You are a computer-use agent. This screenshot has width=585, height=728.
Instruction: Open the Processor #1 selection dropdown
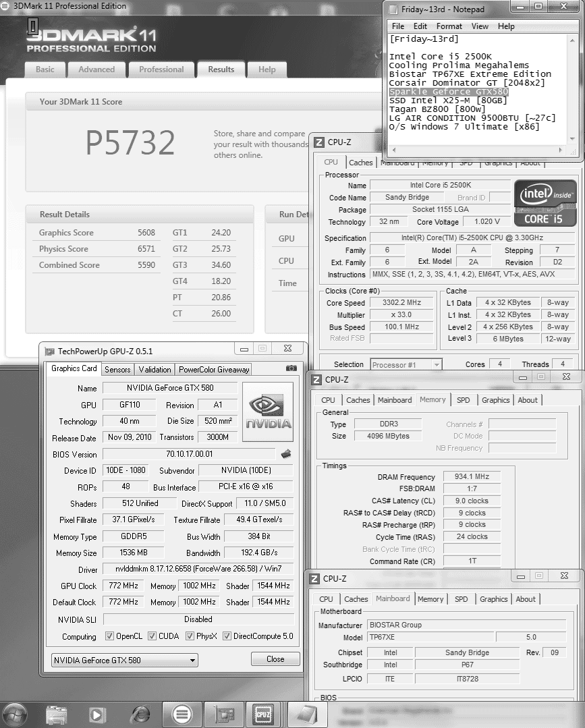pos(406,365)
